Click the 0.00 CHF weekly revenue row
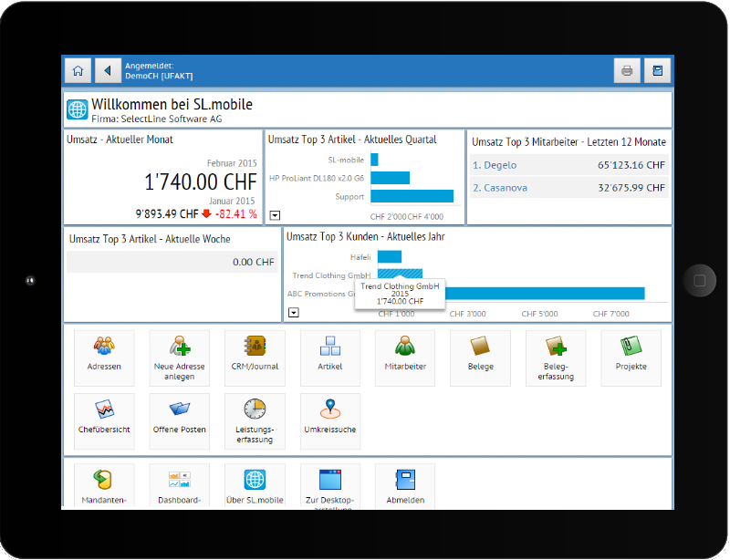 tap(172, 262)
